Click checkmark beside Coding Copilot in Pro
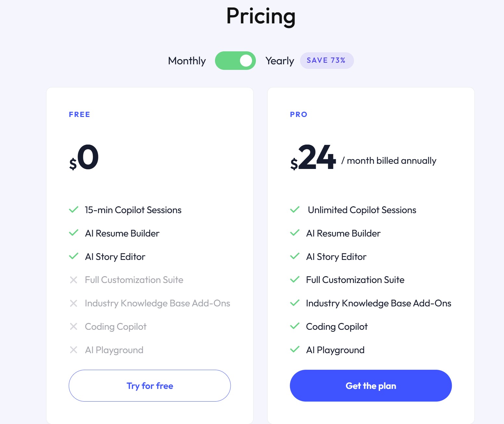Viewport: 504px width, 424px height. (295, 326)
